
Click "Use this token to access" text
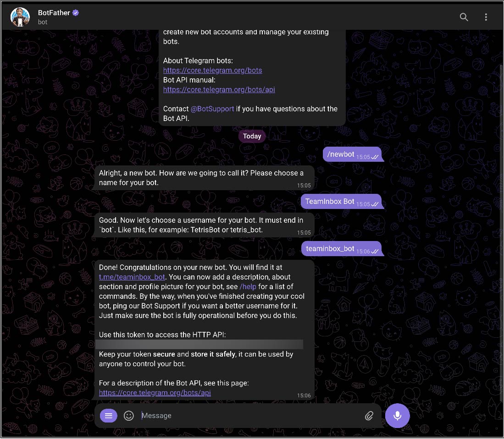pos(162,335)
